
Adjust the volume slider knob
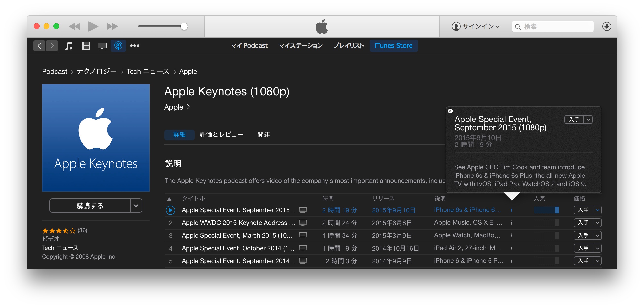(x=184, y=26)
